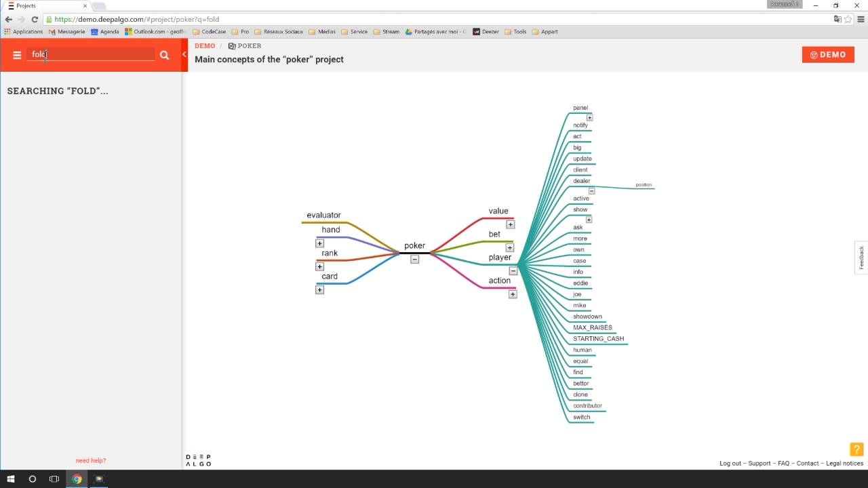Click the search magnifier icon
The height and width of the screenshot is (488, 868).
click(x=164, y=55)
